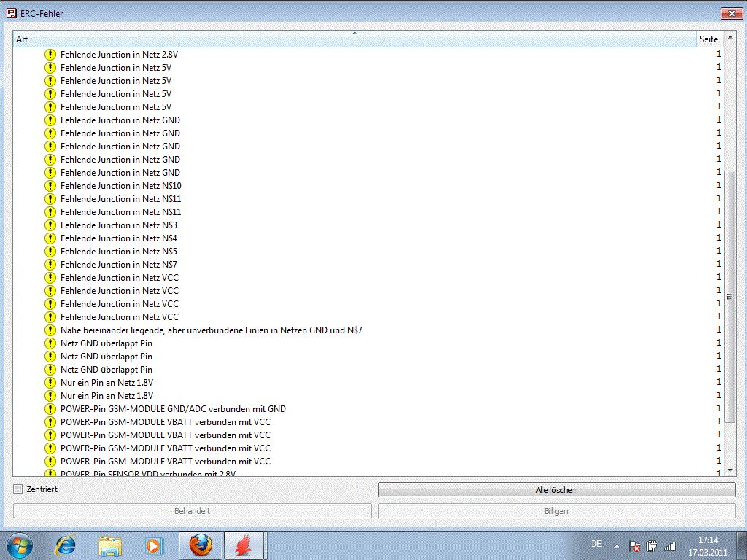The image size is (747, 560).
Task: Click warning icon next to 'Nahe beieinander liegende' entry
Action: 50,330
